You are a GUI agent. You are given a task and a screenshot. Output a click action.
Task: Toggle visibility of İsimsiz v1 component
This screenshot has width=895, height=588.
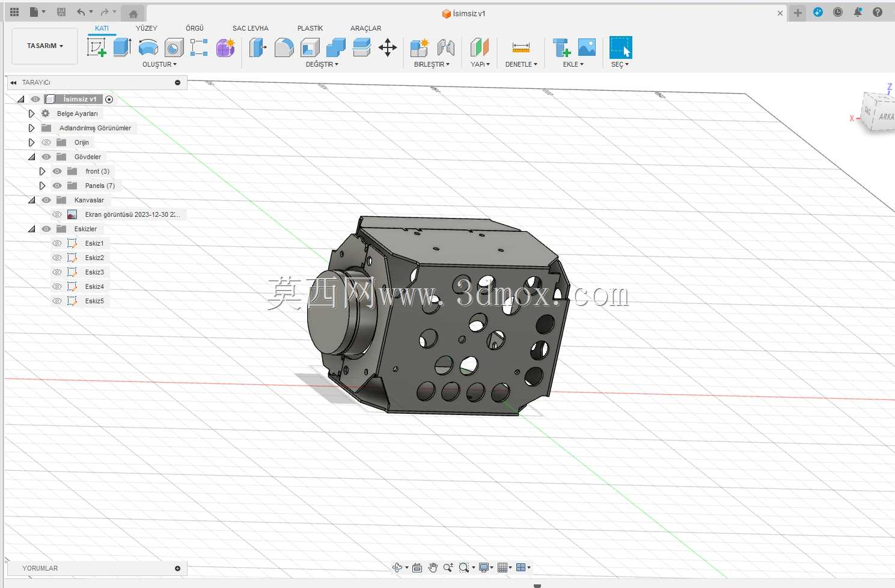tap(35, 99)
